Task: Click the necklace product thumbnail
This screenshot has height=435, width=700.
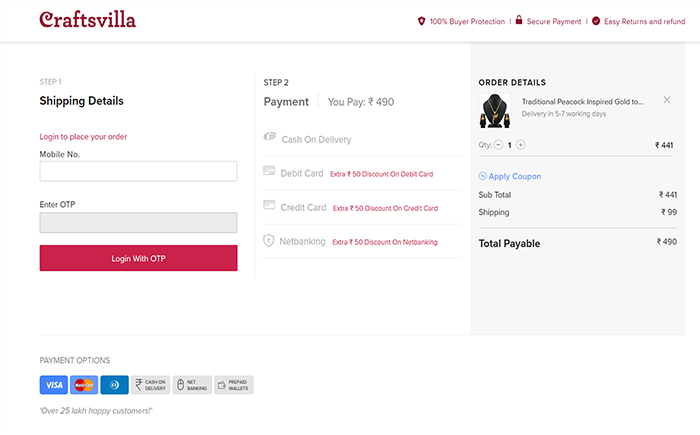Action: pyautogui.click(x=495, y=111)
